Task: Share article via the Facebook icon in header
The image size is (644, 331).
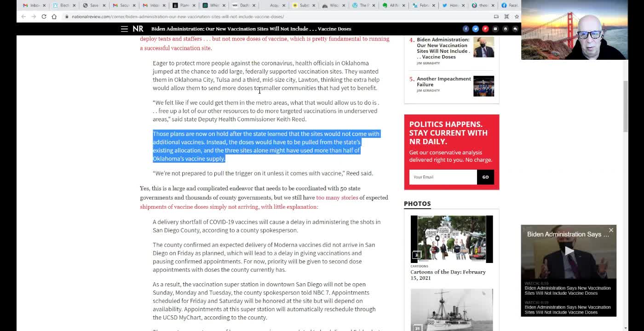Action: 466,29
